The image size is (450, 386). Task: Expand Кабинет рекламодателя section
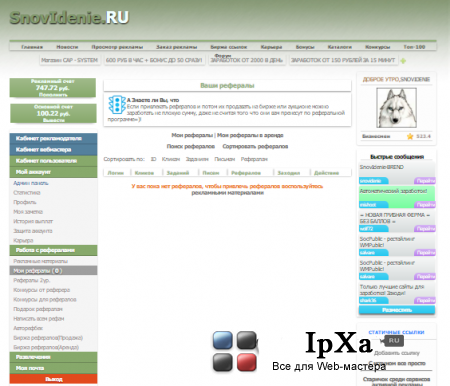(x=53, y=138)
